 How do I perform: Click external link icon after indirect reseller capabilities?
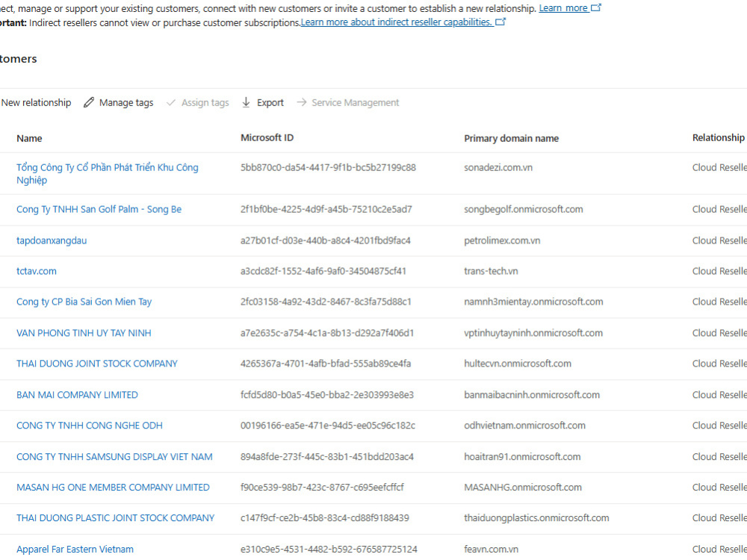pos(500,22)
